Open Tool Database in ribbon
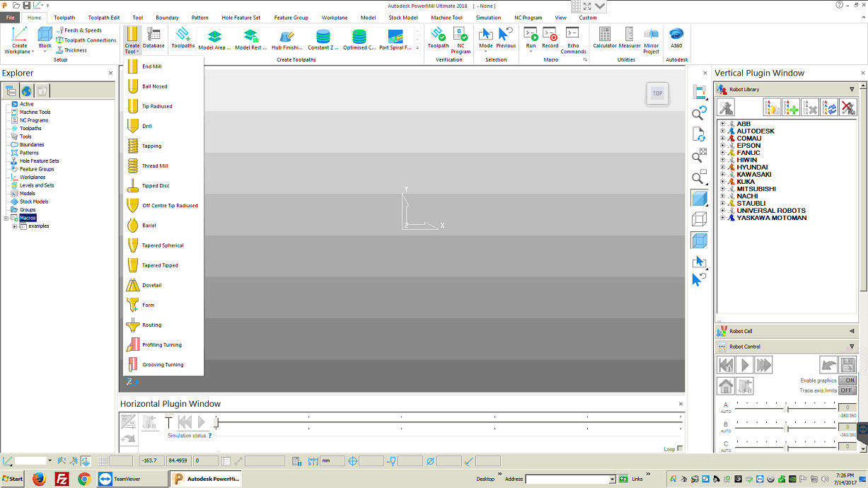Screen dimensions: 868x488 click(x=154, y=38)
